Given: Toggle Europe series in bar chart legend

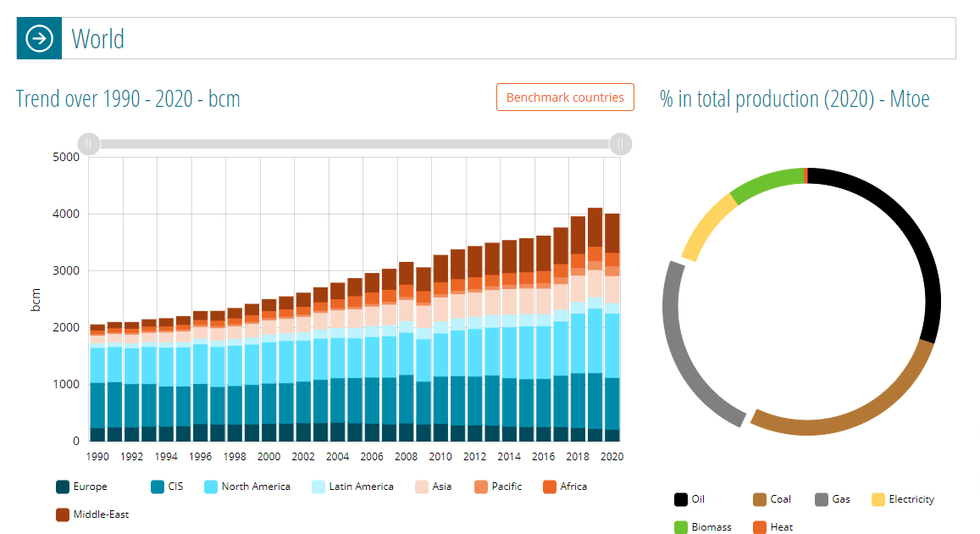Looking at the screenshot, I should [82, 487].
